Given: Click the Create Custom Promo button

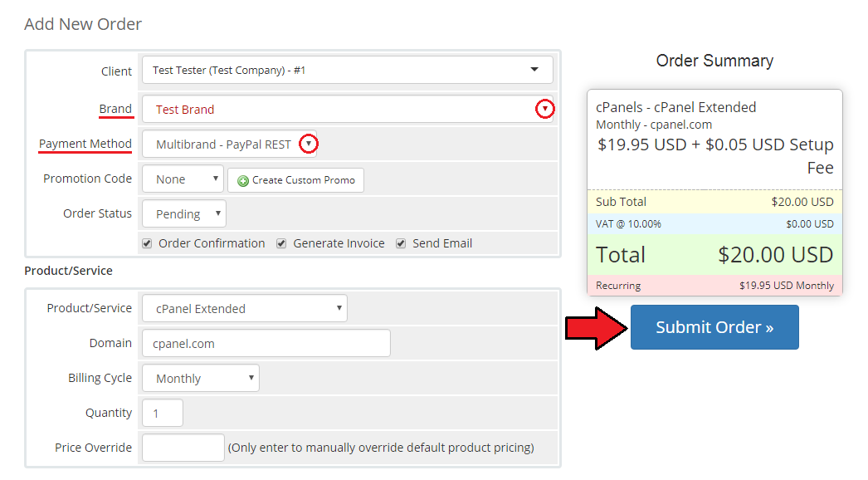Looking at the screenshot, I should click(295, 180).
